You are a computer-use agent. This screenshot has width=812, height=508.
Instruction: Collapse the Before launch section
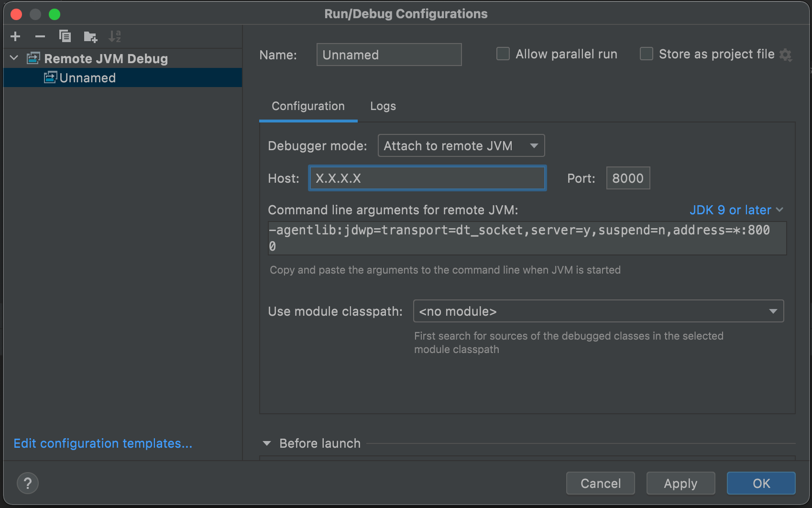267,443
